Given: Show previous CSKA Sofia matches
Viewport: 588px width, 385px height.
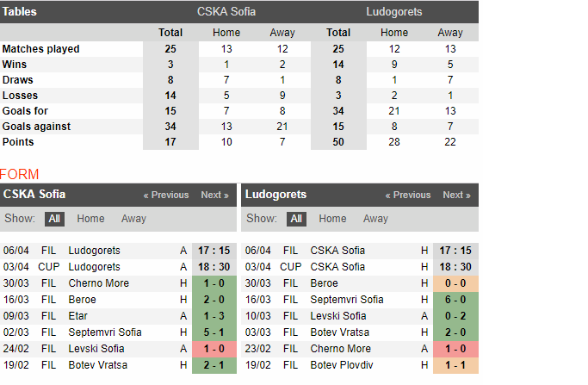Looking at the screenshot, I should pyautogui.click(x=166, y=196).
